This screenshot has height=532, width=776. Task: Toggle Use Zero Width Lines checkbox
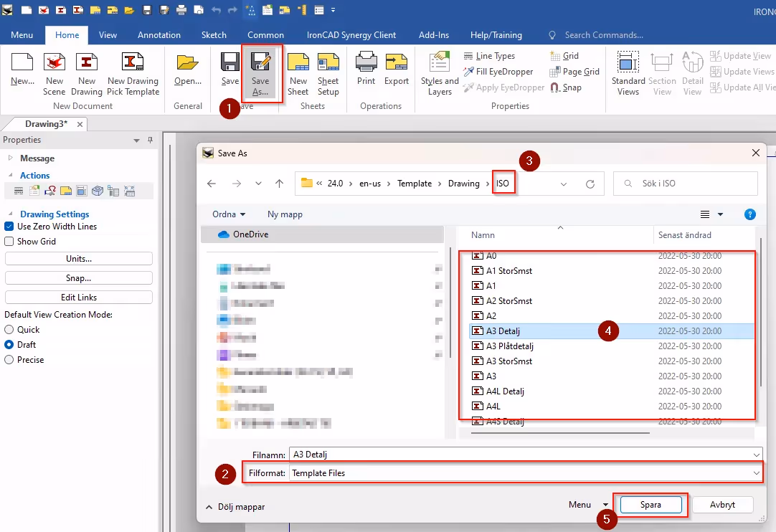tap(9, 227)
